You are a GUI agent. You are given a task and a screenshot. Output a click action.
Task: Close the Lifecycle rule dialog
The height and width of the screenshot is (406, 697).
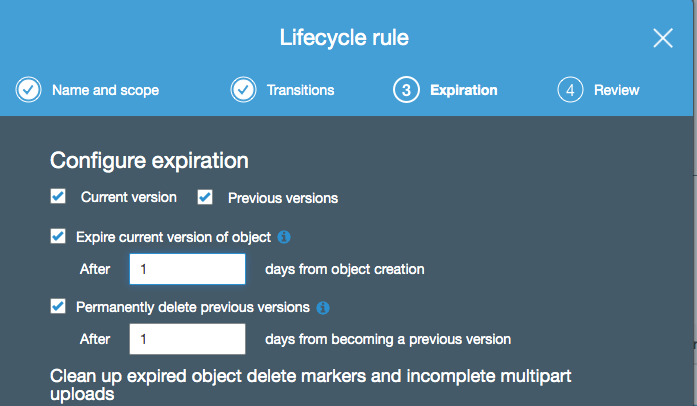click(663, 38)
